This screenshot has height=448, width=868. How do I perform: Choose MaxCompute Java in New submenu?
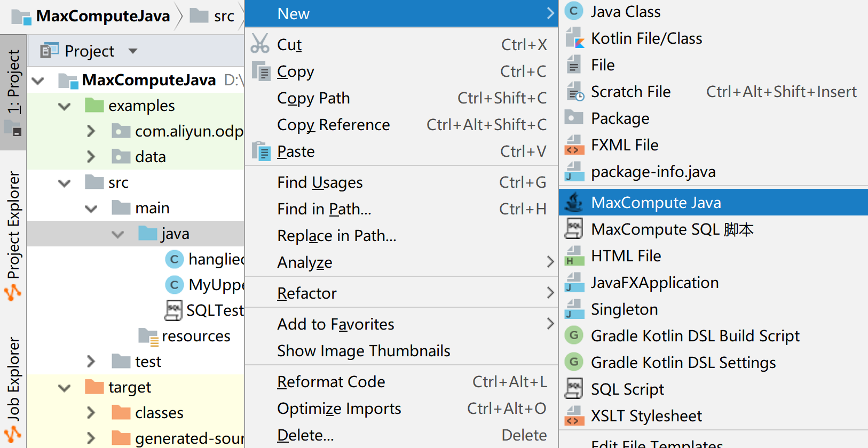pyautogui.click(x=713, y=203)
